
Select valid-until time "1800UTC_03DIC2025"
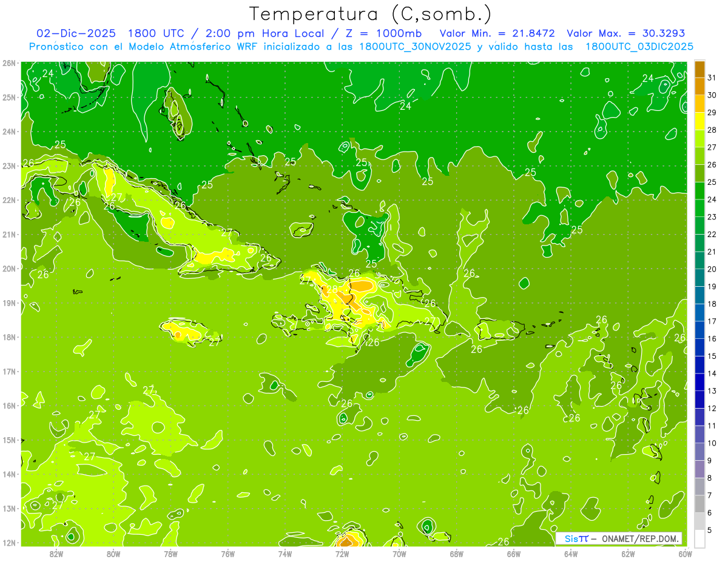(639, 47)
